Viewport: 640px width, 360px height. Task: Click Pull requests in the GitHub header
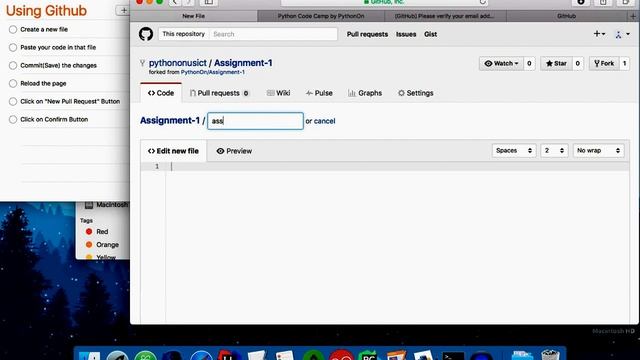(x=367, y=34)
